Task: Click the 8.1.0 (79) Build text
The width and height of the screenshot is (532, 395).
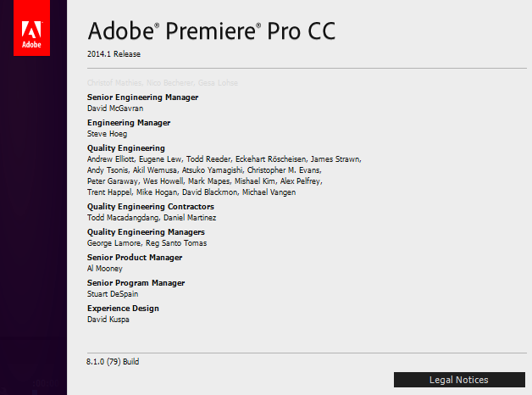Action: (113, 361)
